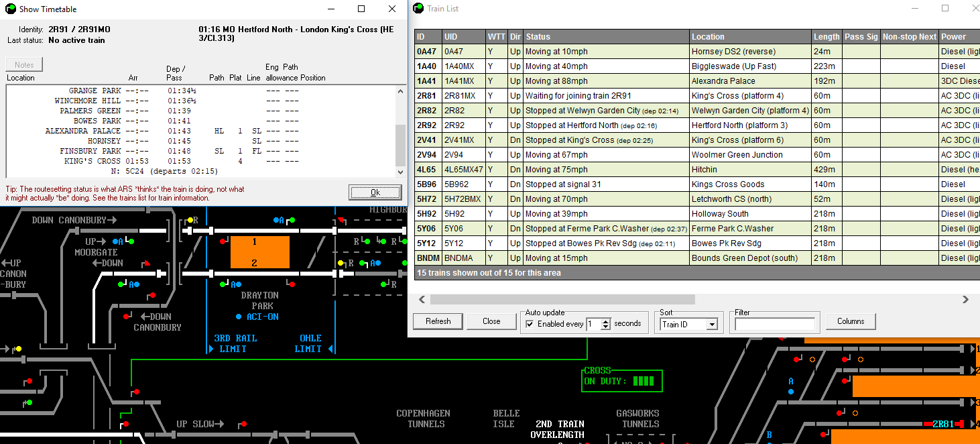
Task: Select the 4L65 row at Hitchin
Action: [697, 170]
